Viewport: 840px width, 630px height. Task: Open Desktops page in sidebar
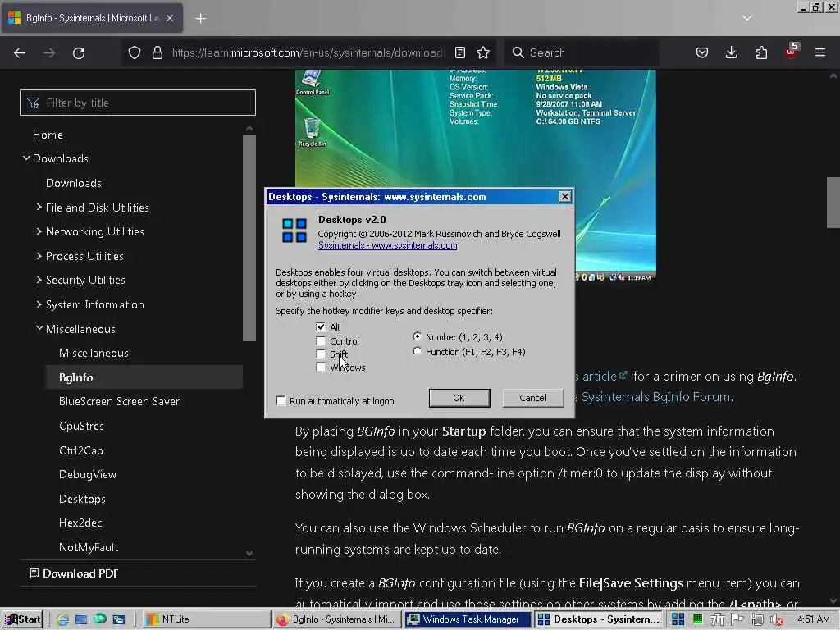(82, 499)
